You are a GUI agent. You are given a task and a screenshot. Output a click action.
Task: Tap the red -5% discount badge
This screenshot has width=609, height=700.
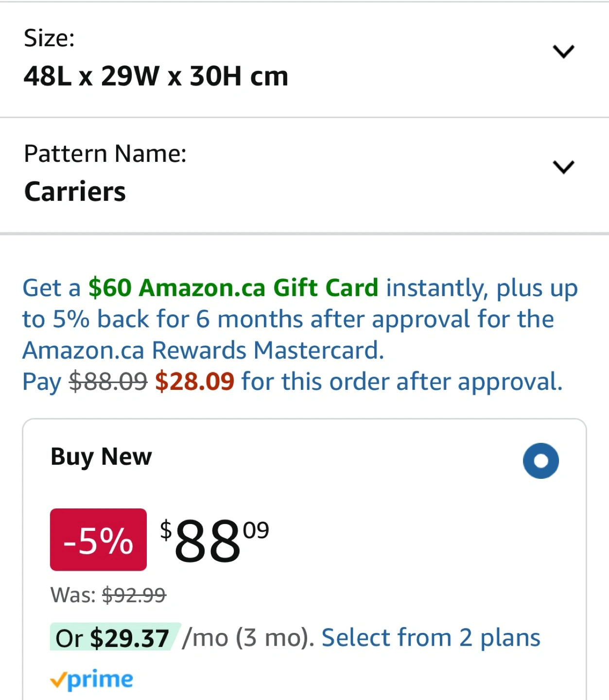[98, 540]
